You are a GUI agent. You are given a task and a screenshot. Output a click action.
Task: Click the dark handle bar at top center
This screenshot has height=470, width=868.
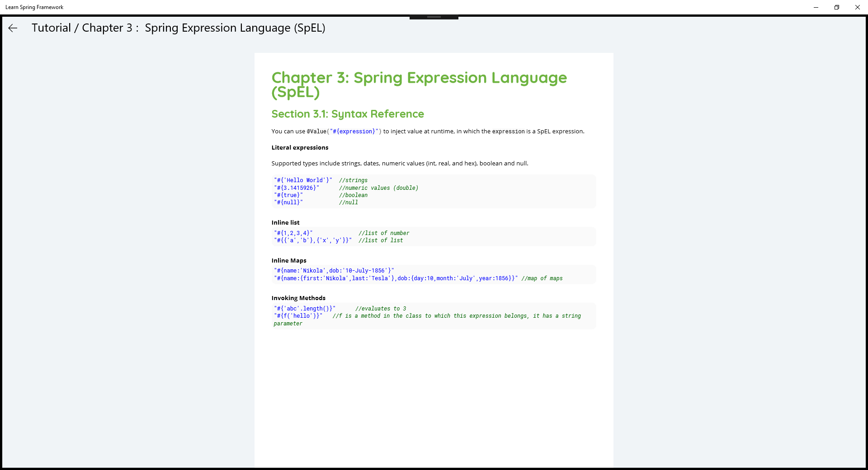pyautogui.click(x=434, y=17)
